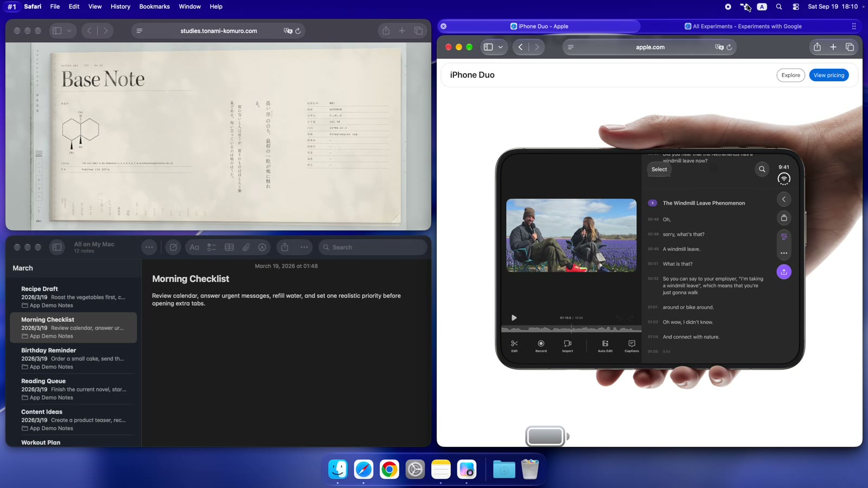The height and width of the screenshot is (488, 868).
Task: Open sidebar dropdown arrow in tonami-komuro Safari window
Action: click(69, 31)
